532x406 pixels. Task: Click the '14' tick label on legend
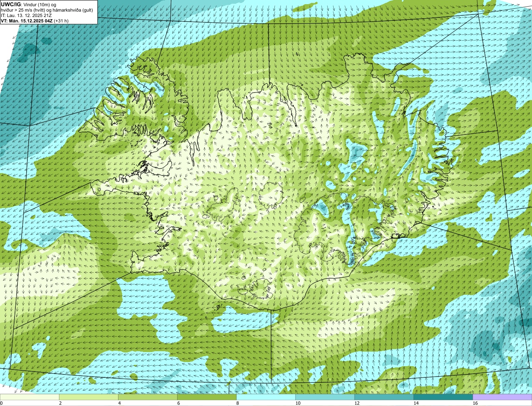tap(416, 403)
